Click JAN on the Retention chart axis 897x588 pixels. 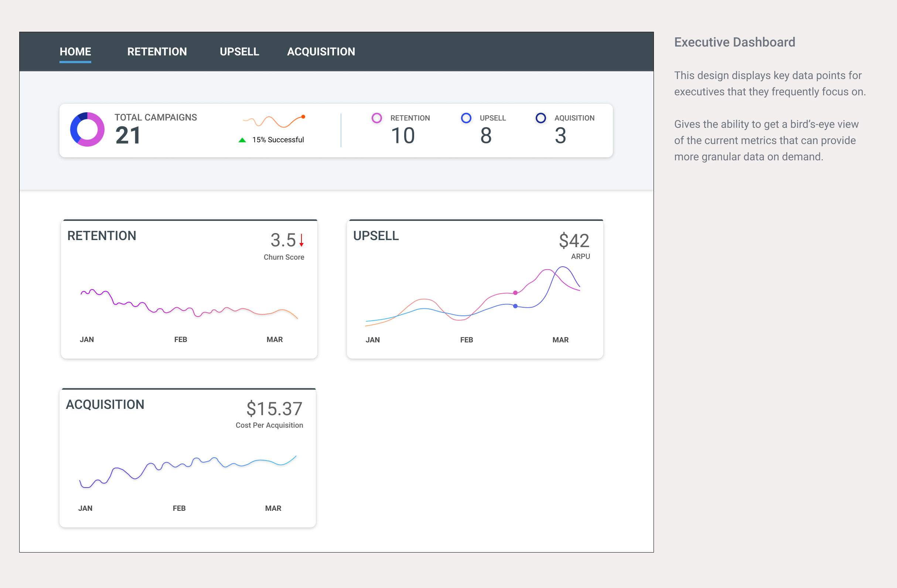[87, 340]
